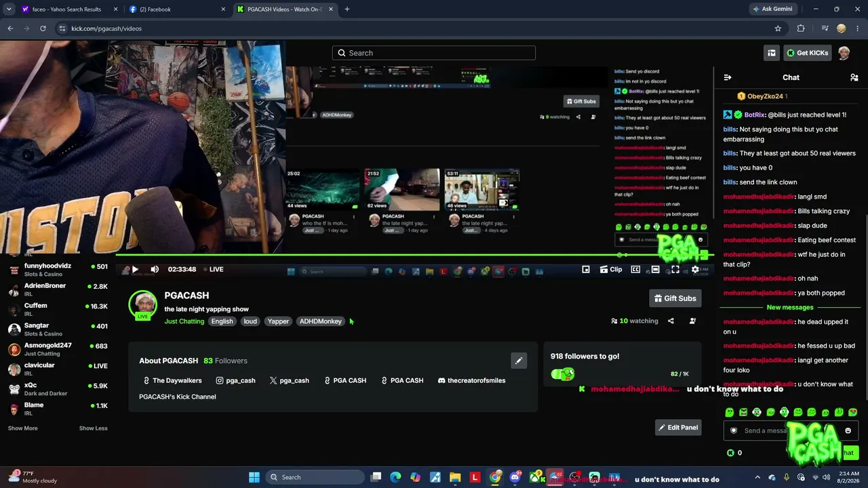The width and height of the screenshot is (868, 488).
Task: Toggle closed captions on the player
Action: pyautogui.click(x=635, y=269)
